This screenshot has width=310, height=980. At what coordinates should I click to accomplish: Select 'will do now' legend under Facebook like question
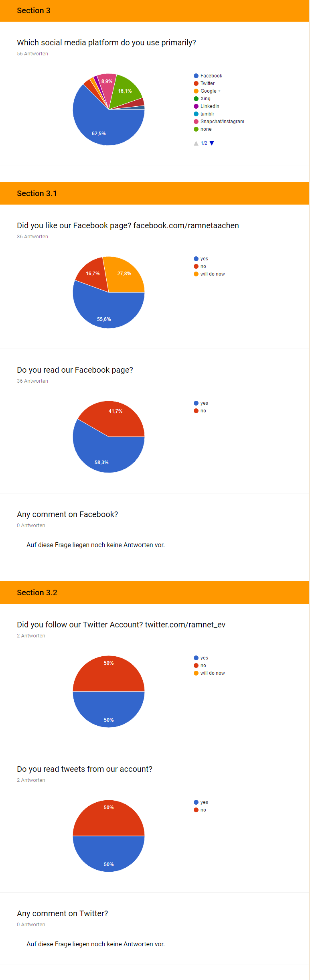(209, 274)
